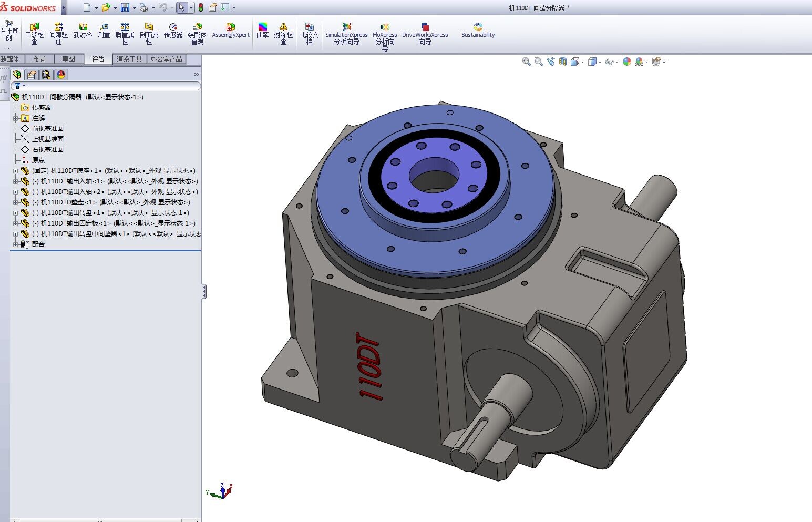Select the 孔对齐 hole alignment tool

[83, 31]
